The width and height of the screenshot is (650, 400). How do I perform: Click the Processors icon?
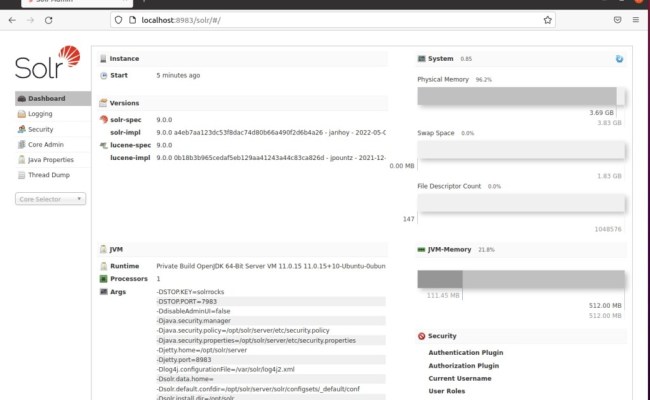click(104, 279)
